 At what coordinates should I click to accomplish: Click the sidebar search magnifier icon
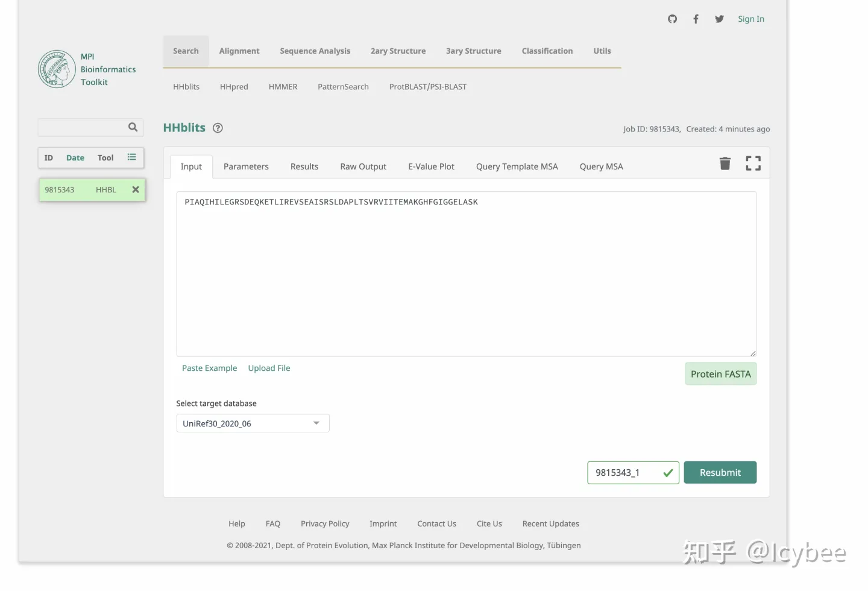coord(133,127)
